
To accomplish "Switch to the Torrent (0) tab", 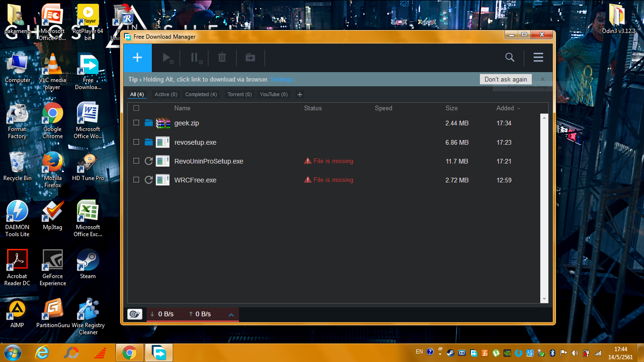I will [239, 94].
